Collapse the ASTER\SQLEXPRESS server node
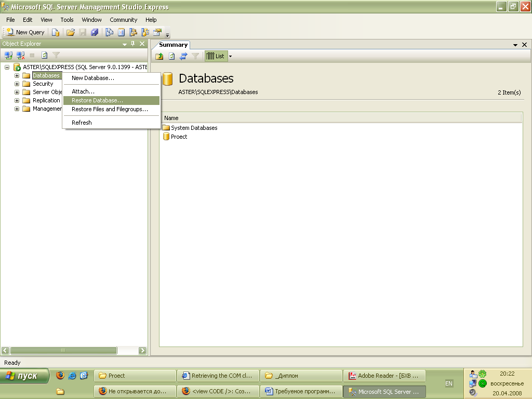 click(7, 67)
